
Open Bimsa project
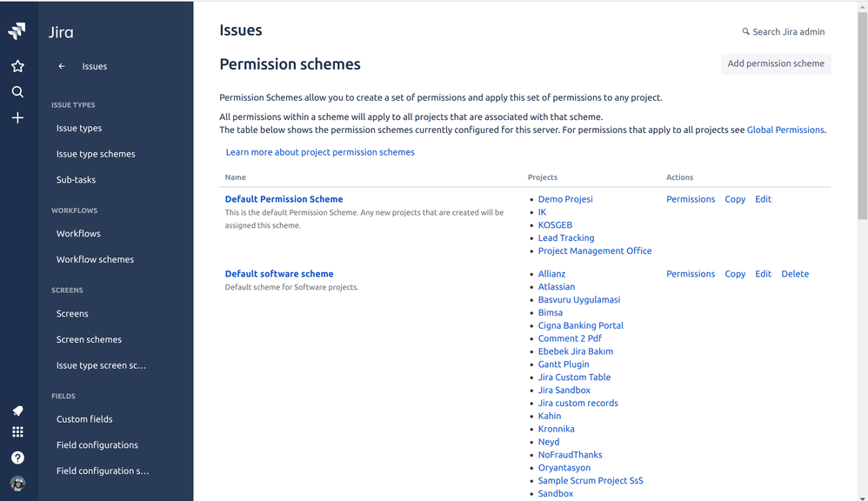point(551,313)
